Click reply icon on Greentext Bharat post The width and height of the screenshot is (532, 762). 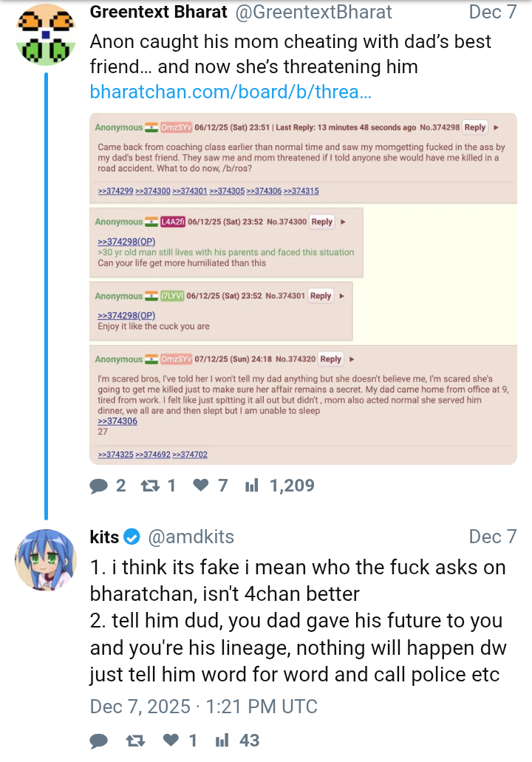tap(99, 486)
